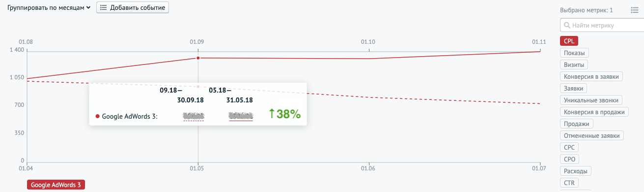Image resolution: width=644 pixels, height=192 pixels.
Task: Click the 01.09 data point on the chart
Action: click(198, 58)
